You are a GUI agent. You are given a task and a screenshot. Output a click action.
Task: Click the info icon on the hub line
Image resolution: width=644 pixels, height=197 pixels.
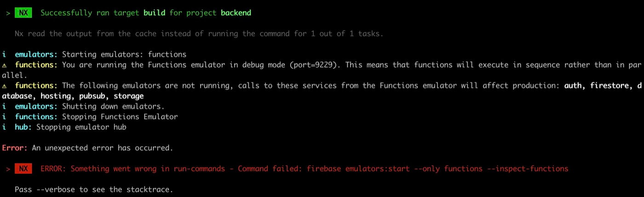(4, 127)
